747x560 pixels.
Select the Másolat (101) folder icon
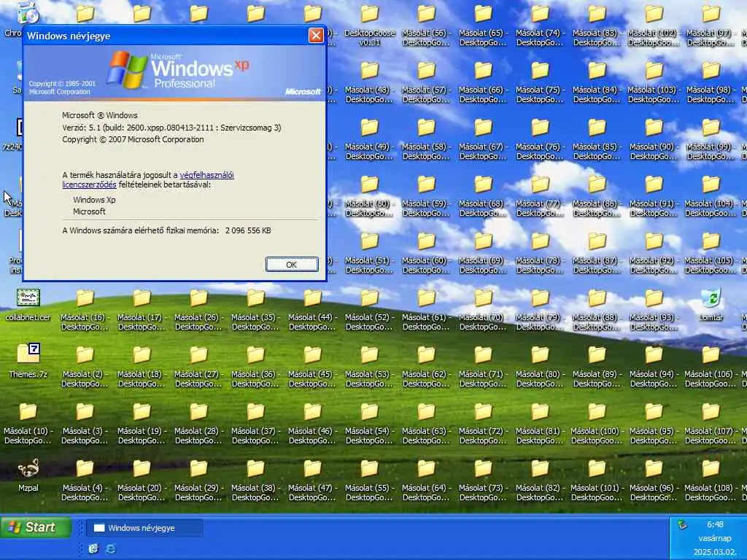597,469
